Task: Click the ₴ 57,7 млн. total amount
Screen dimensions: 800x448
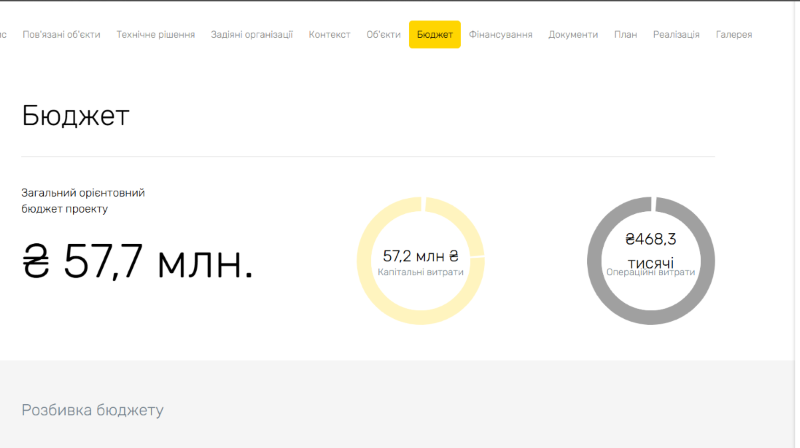Action: click(x=138, y=262)
